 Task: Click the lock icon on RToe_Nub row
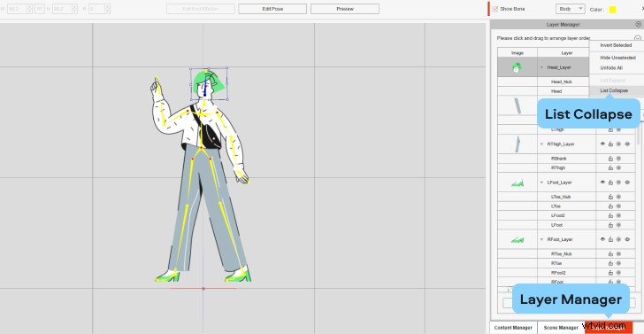click(610, 253)
